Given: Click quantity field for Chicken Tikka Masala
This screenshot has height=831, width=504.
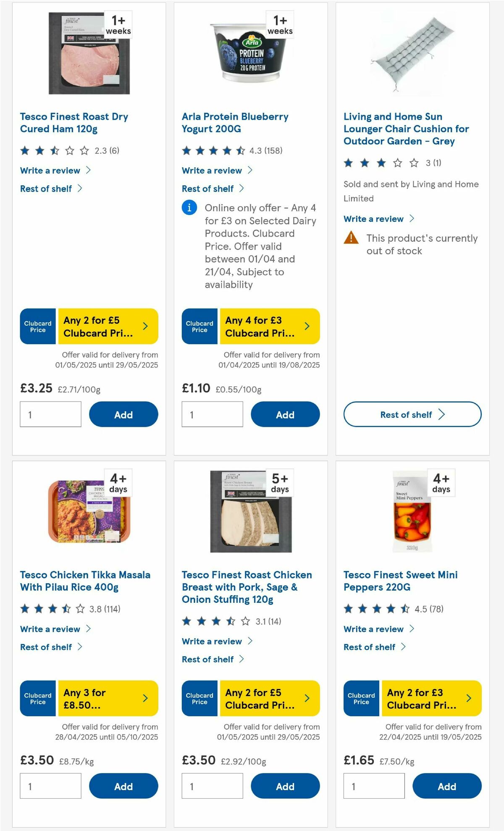Looking at the screenshot, I should click(50, 786).
